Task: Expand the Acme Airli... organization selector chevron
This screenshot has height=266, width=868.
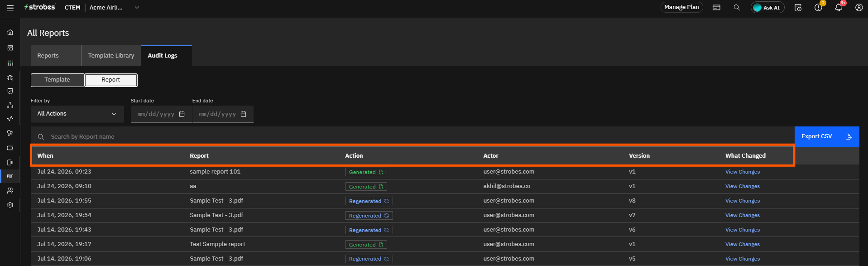Action: (137, 8)
